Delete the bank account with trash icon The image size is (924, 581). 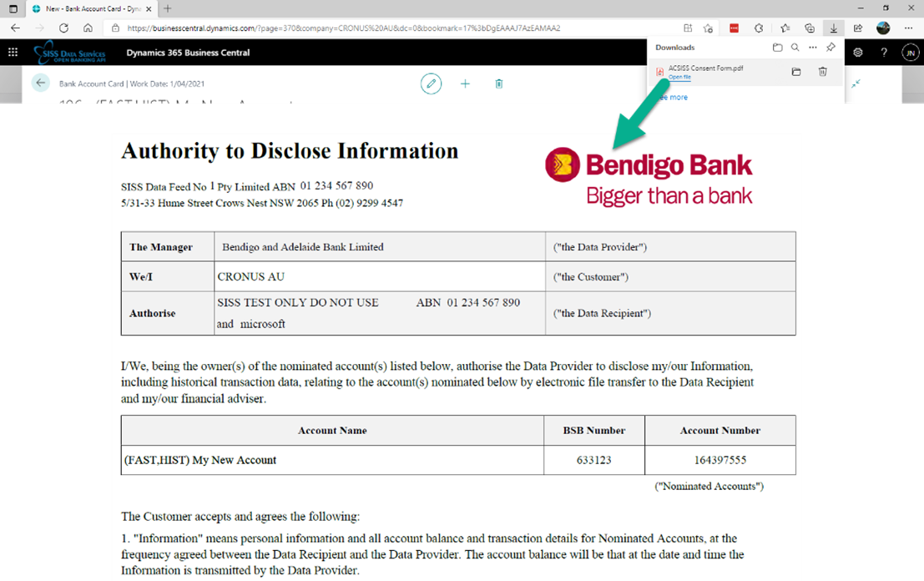click(x=499, y=83)
